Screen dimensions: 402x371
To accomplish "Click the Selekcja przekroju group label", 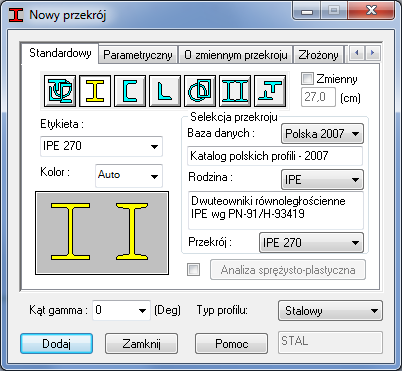I will coord(234,117).
